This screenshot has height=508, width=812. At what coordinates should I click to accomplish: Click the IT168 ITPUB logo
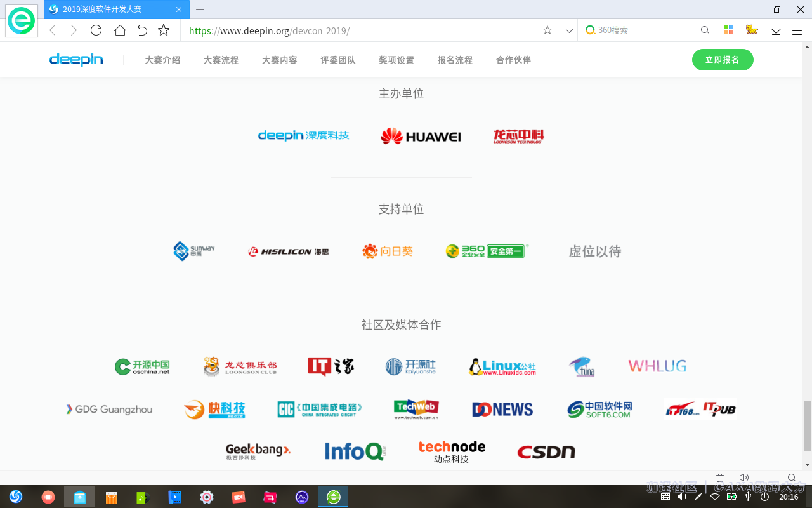(x=700, y=410)
